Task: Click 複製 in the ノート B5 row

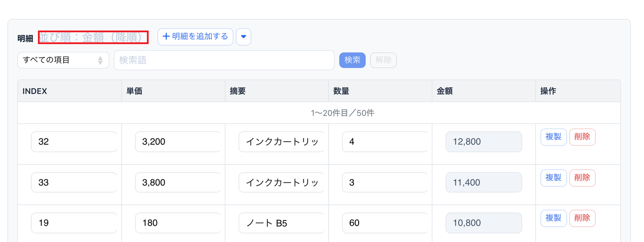Action: pyautogui.click(x=554, y=218)
